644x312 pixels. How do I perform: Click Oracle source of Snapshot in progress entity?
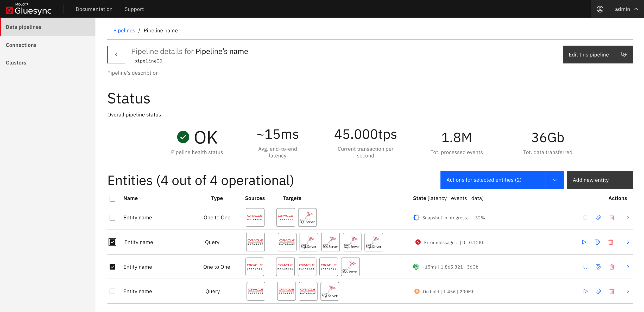point(255,217)
